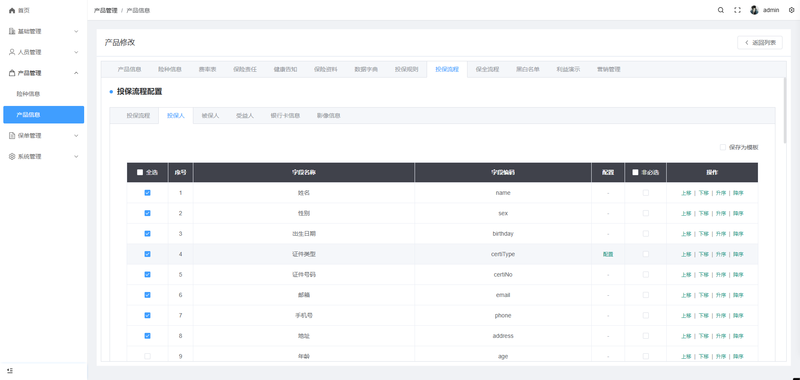Uncheck the 邮箱 row checkbox
Image resolution: width=800 pixels, height=380 pixels.
147,295
